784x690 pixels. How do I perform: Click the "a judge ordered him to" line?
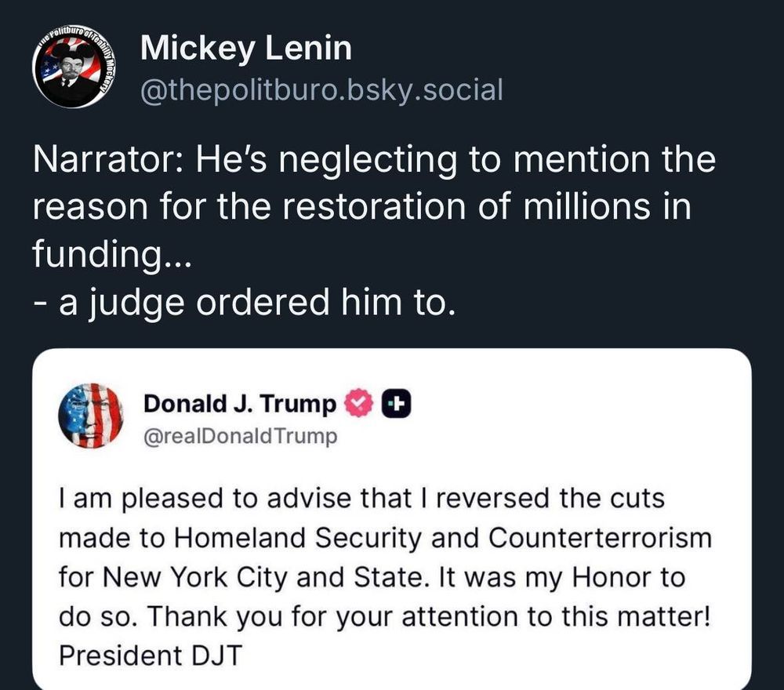(245, 302)
